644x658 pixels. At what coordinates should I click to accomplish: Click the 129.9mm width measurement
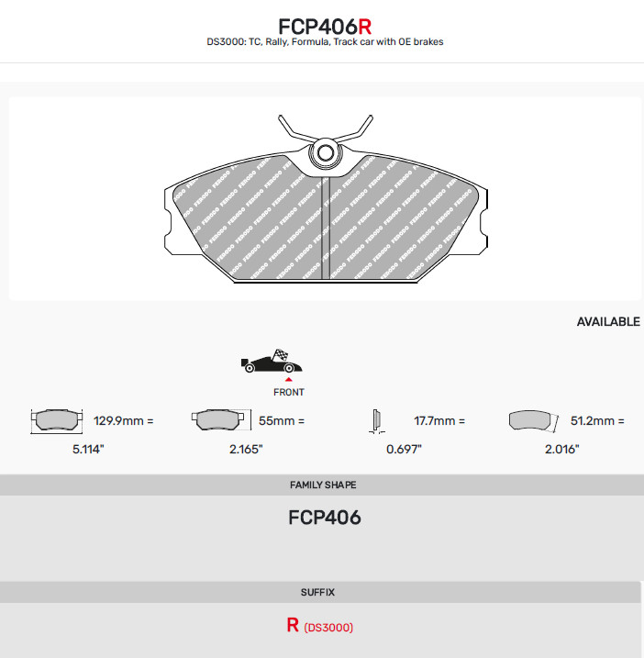click(x=123, y=420)
